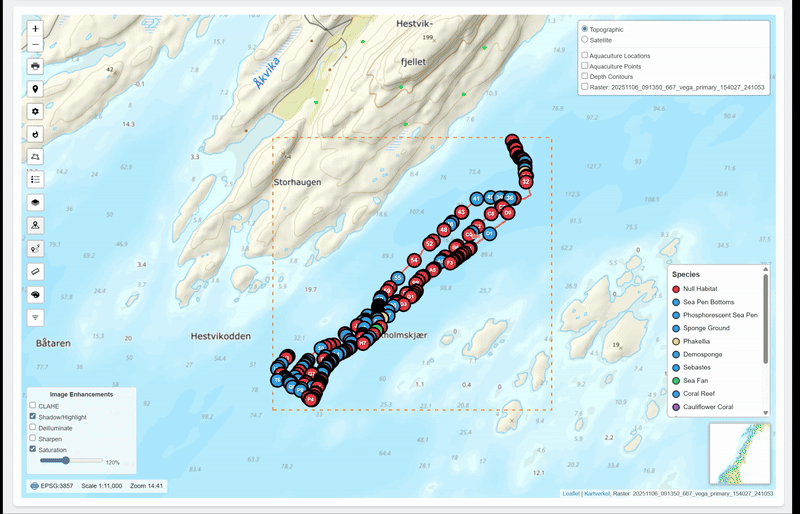Switch basemap to Satellite
The image size is (800, 514).
(585, 40)
